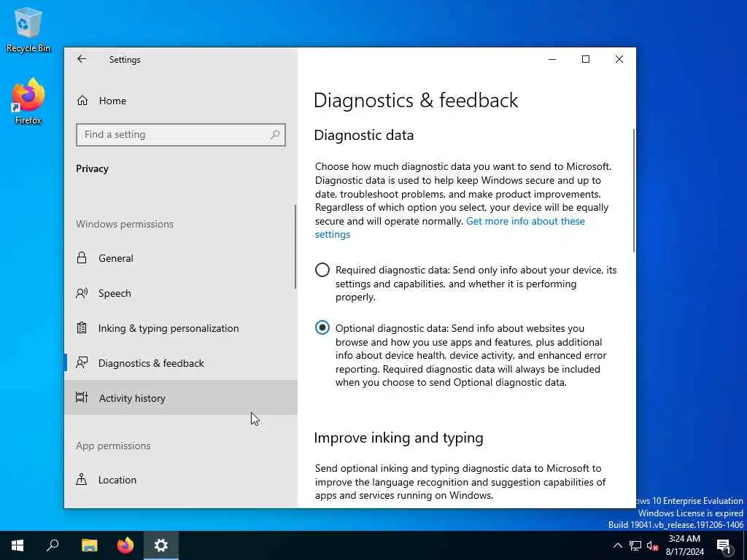Screen dimensions: 747x560
Task: Click the Location person-pin icon
Action: coord(82,480)
